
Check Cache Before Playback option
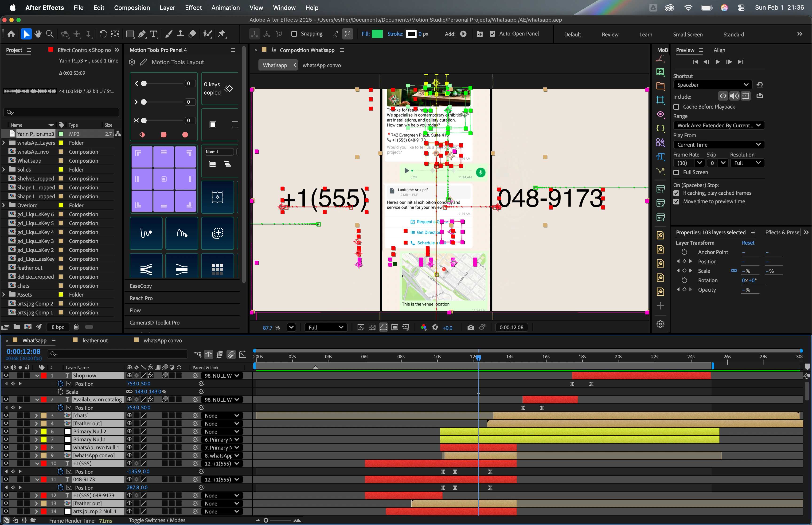tap(676, 107)
